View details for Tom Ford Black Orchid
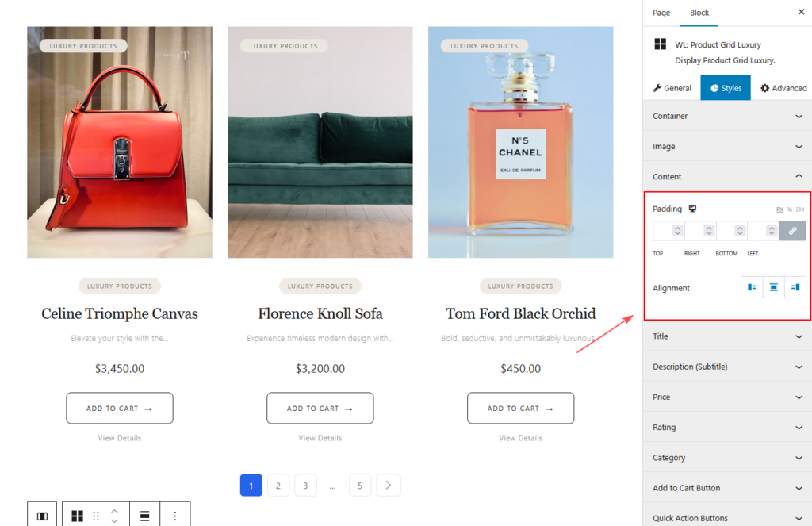Screen dimensions: 812x526 pyautogui.click(x=520, y=438)
